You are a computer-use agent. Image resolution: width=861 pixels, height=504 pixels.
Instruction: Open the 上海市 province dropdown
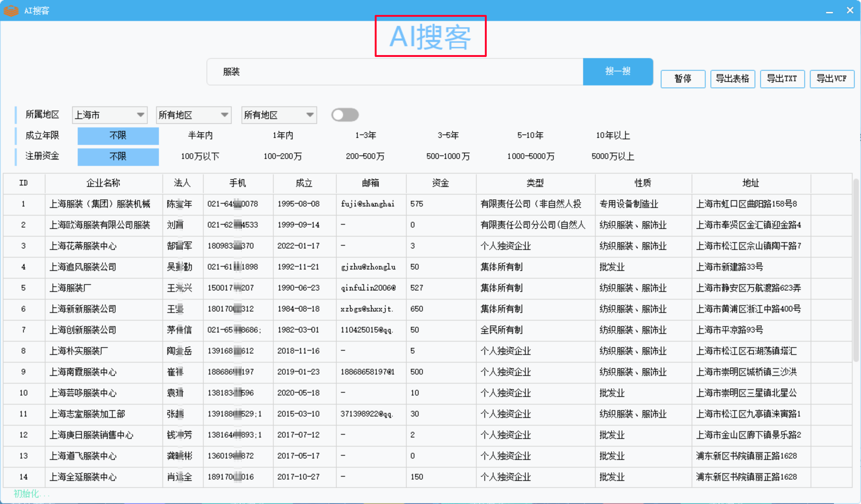[x=110, y=115]
